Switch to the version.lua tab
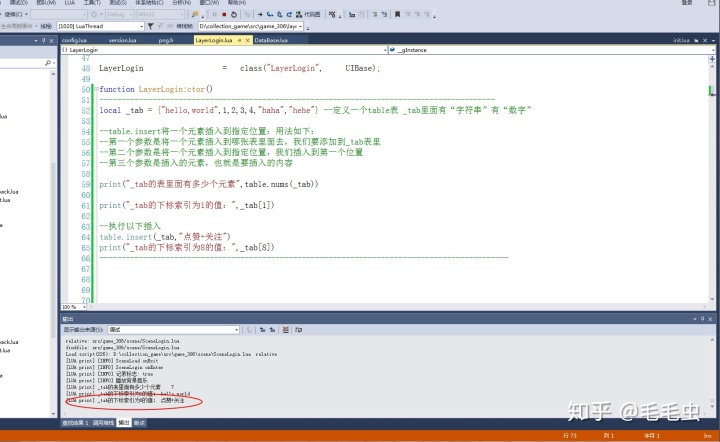720x442 pixels. pos(122,40)
